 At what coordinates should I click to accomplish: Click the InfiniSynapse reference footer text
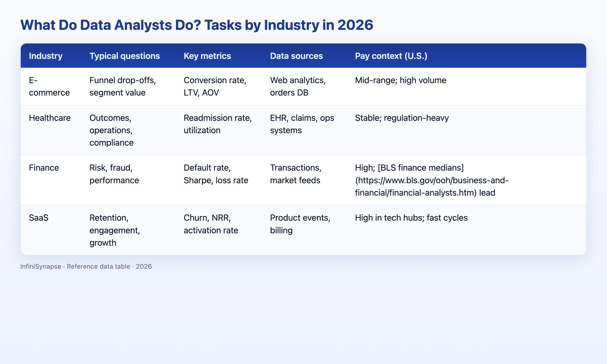coord(86,266)
